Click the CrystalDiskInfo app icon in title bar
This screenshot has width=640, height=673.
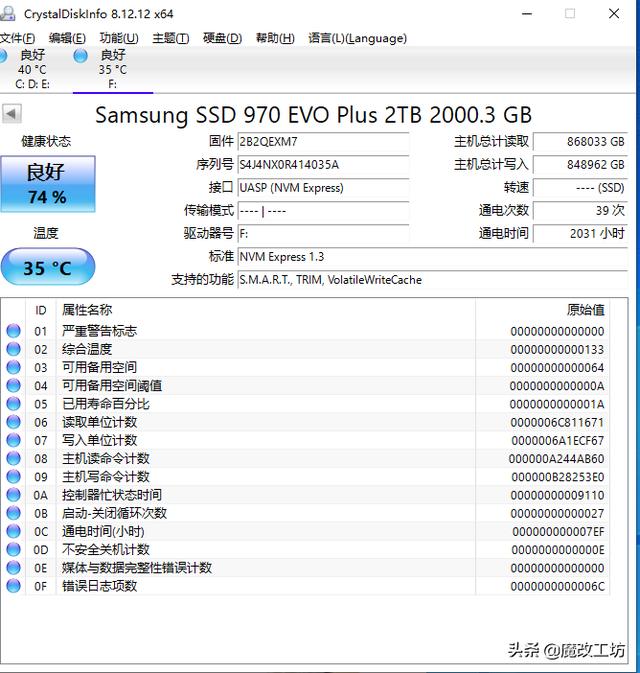click(x=8, y=13)
